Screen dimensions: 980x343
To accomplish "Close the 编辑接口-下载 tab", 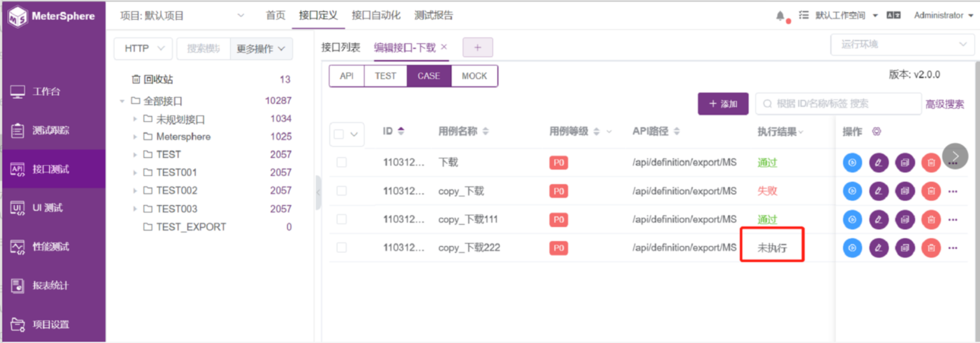I will [x=444, y=47].
